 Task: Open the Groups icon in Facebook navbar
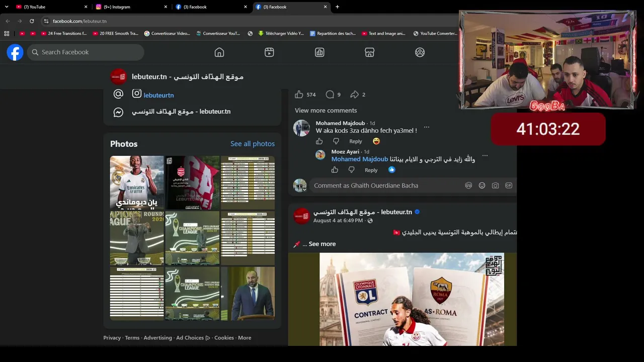(x=420, y=52)
